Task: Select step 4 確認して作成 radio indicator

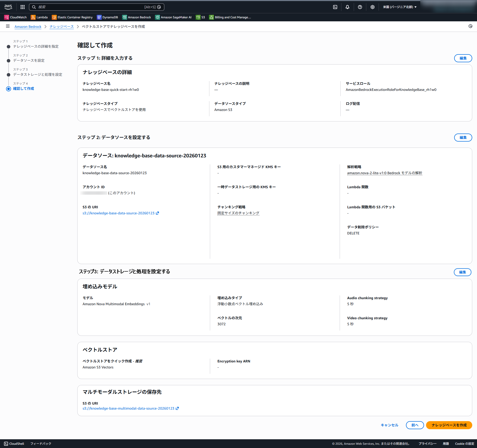Action: [9, 89]
